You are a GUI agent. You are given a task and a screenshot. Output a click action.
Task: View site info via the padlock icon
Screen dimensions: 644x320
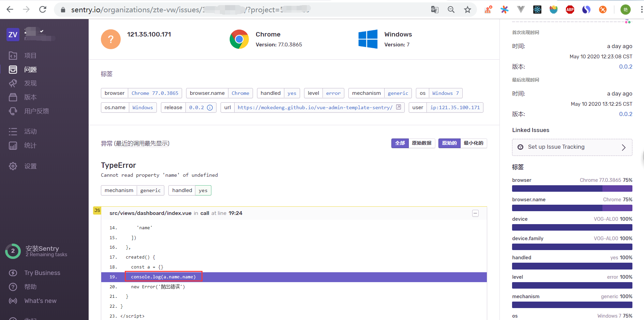tap(63, 10)
